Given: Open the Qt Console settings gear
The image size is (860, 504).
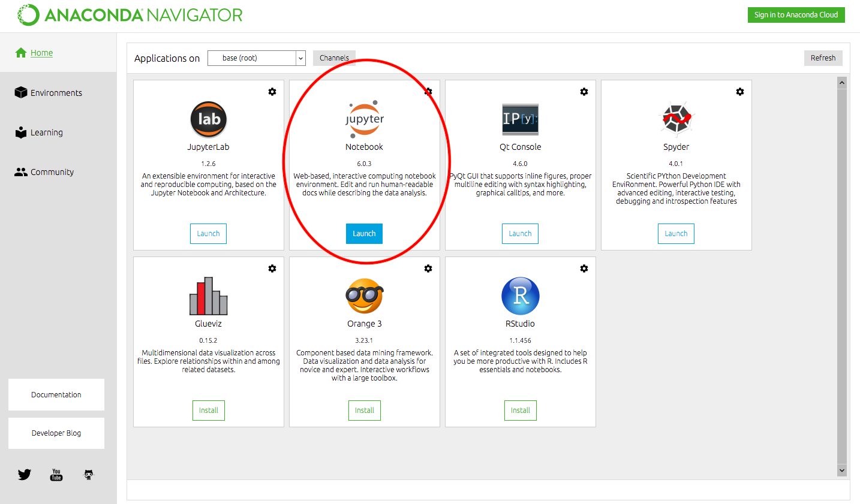Looking at the screenshot, I should pos(584,92).
